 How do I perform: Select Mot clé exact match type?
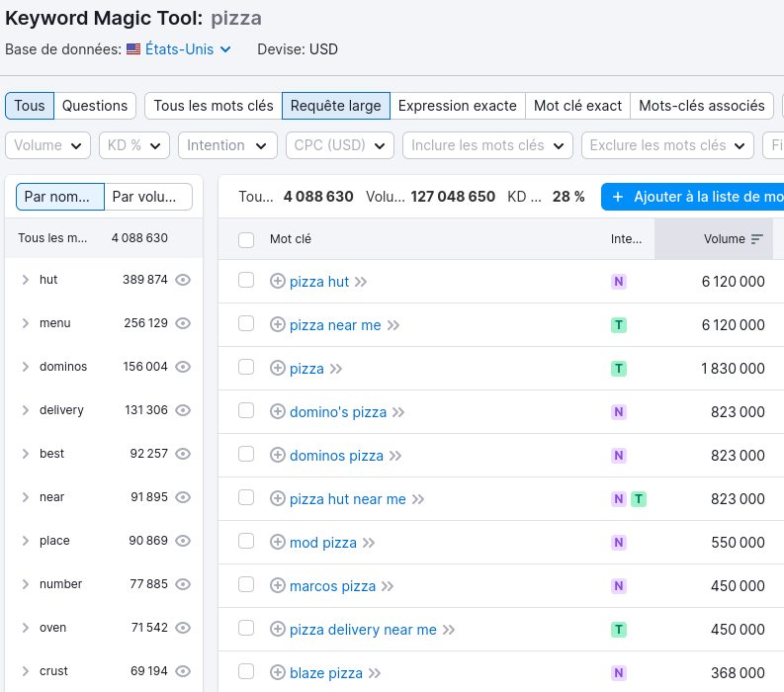coord(578,106)
